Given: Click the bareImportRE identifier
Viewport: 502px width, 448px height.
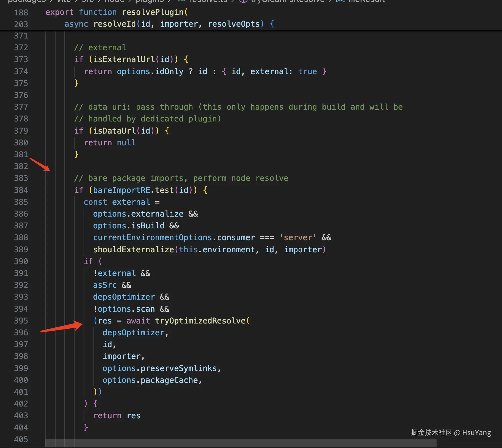Looking at the screenshot, I should [x=122, y=190].
